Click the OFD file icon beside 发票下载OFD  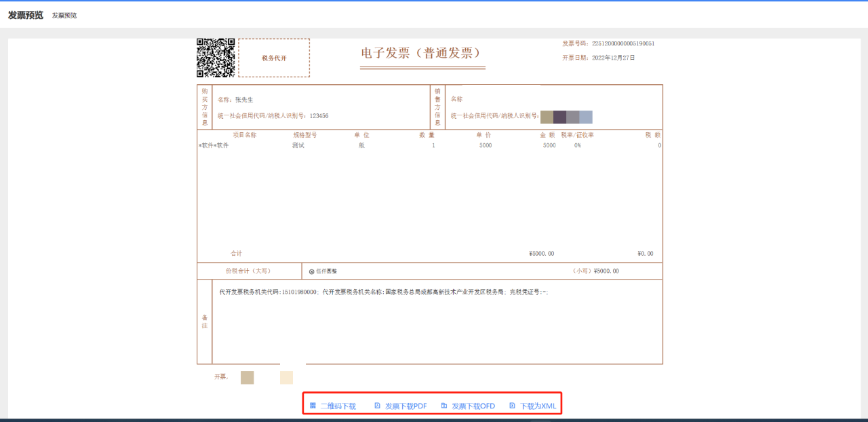[x=444, y=406]
